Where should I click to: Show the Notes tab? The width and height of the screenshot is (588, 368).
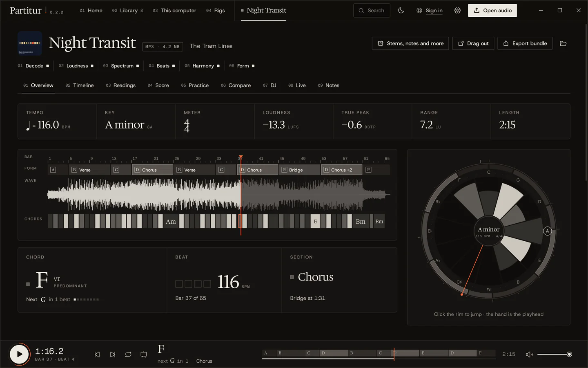click(x=329, y=85)
